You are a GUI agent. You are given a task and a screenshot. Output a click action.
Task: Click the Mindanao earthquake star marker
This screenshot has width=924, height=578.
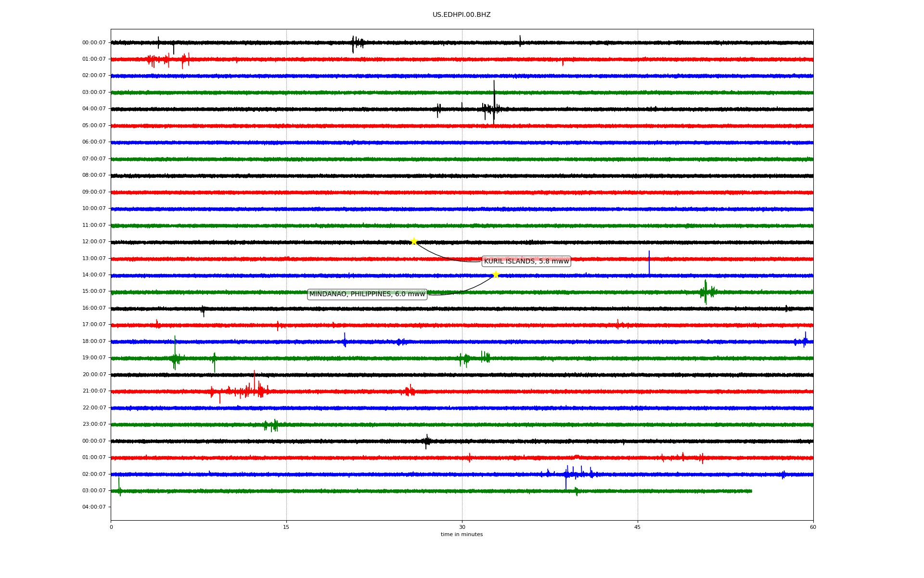tap(496, 275)
